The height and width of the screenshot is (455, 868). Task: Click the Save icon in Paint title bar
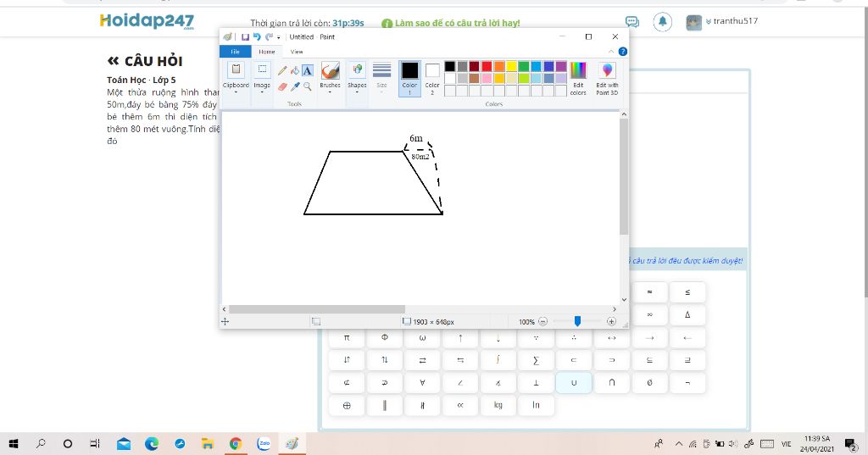[x=245, y=37]
